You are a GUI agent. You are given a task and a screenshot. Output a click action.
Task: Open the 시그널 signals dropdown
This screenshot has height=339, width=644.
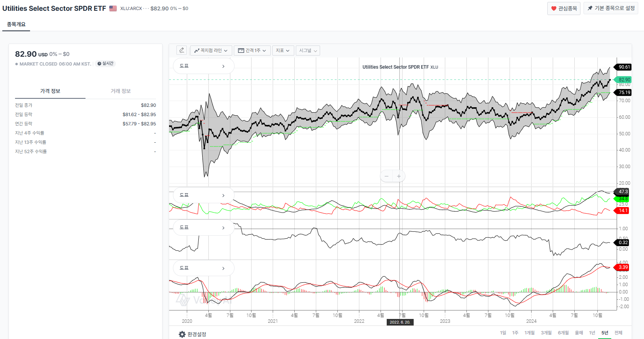click(308, 51)
